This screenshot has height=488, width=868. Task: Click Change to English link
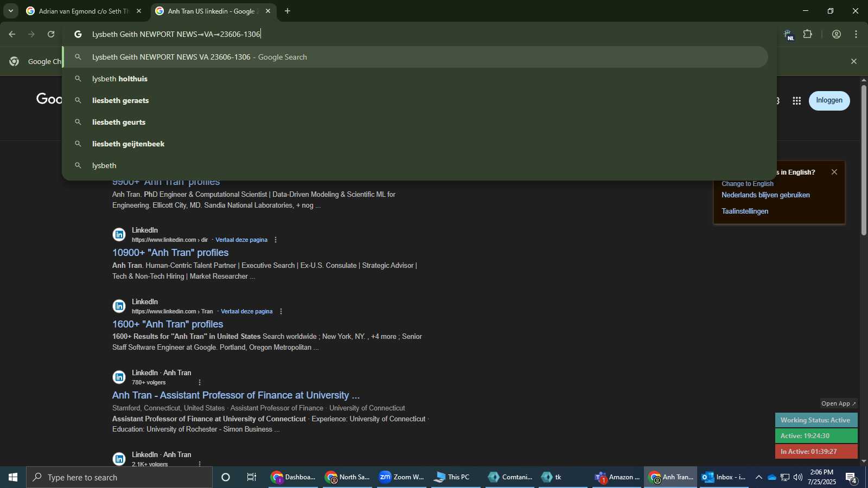748,184
